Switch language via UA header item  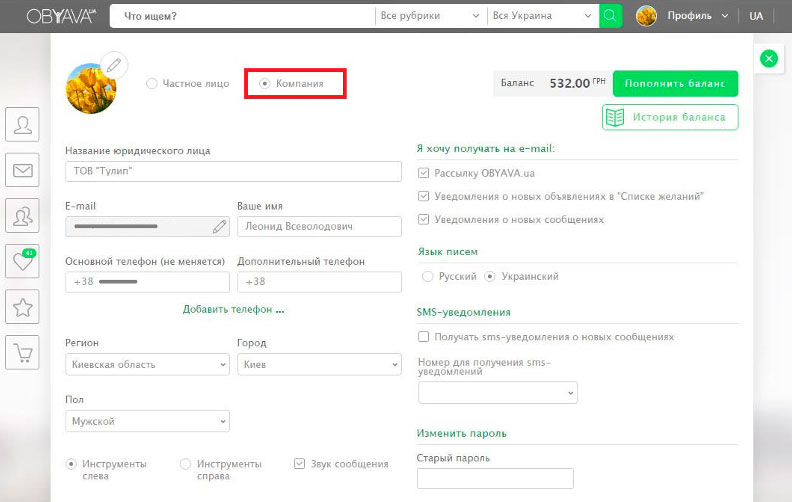click(x=756, y=16)
